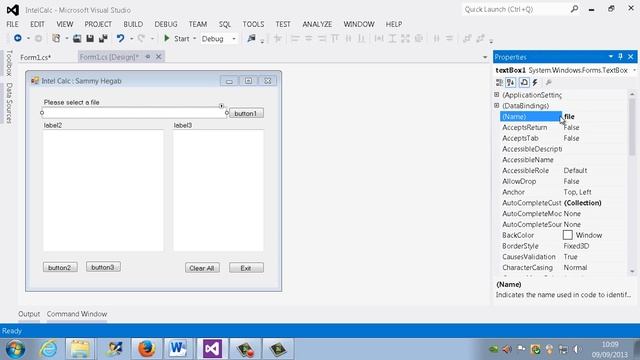Select the (Name) property row
This screenshot has width=640, height=360.
pyautogui.click(x=563, y=116)
